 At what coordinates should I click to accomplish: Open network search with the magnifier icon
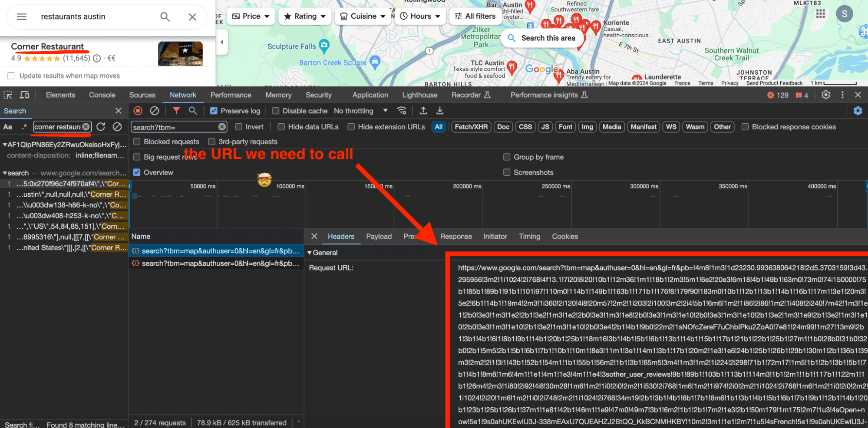[193, 111]
